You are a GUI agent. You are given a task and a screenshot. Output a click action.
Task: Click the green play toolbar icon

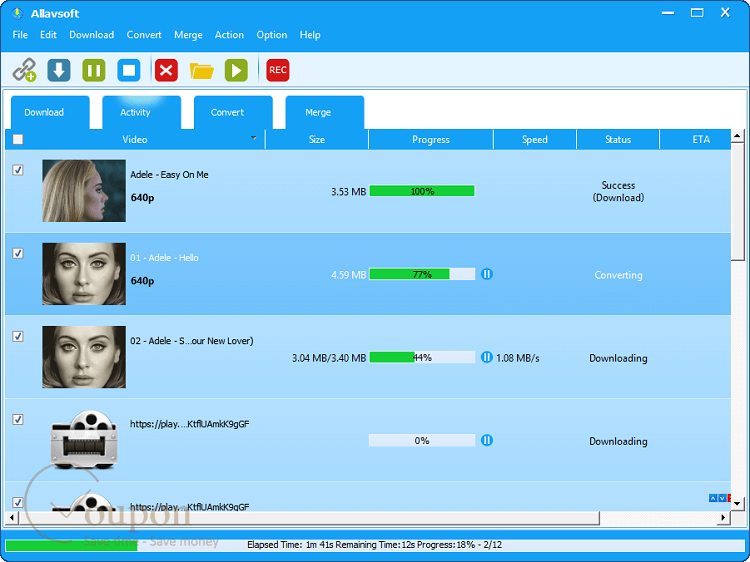pos(236,70)
